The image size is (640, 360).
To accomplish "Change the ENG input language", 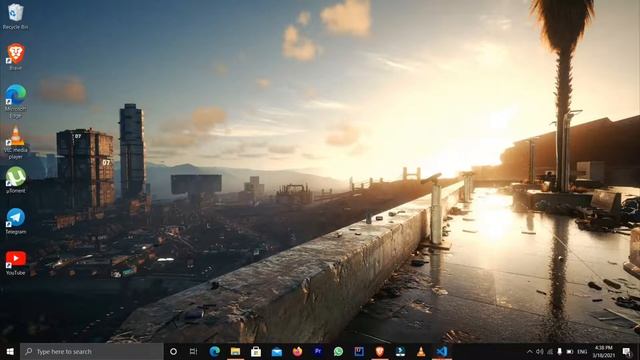I will [582, 352].
